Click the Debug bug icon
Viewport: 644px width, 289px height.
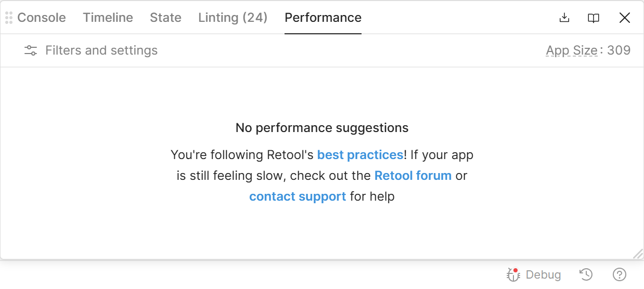(x=513, y=274)
